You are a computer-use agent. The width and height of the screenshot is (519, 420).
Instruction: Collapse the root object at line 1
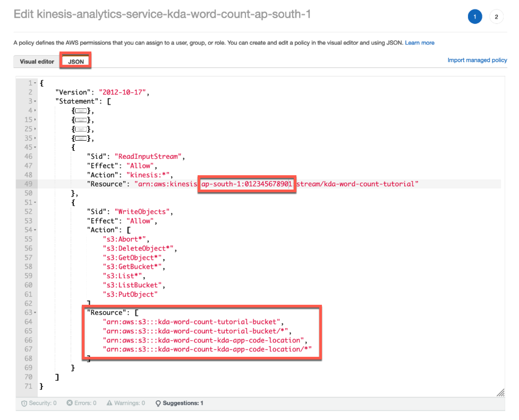coord(35,83)
